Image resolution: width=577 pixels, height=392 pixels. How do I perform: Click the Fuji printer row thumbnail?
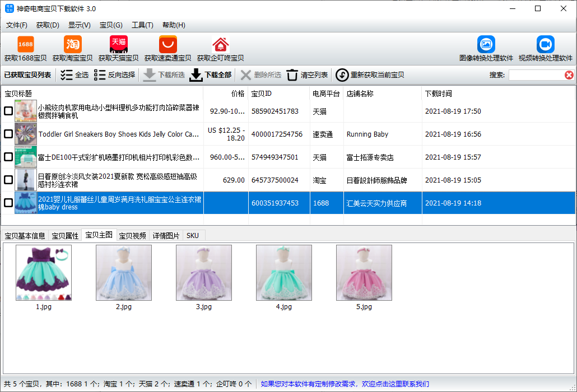click(x=26, y=157)
